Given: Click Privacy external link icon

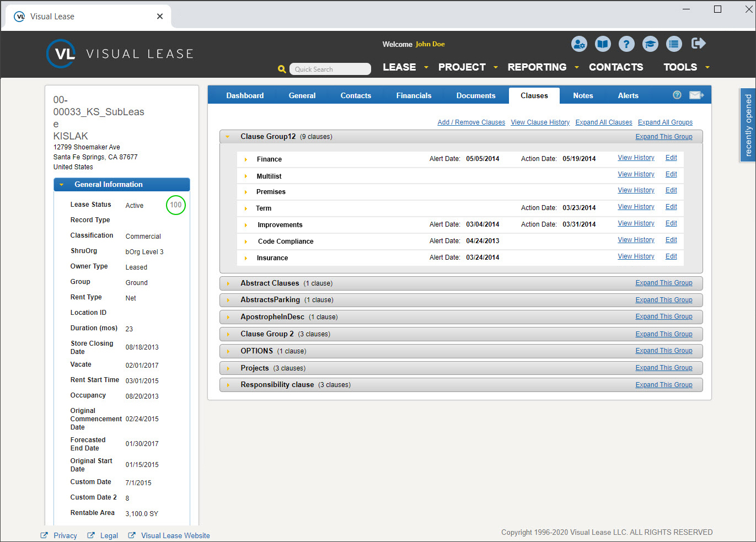Looking at the screenshot, I should (44, 535).
